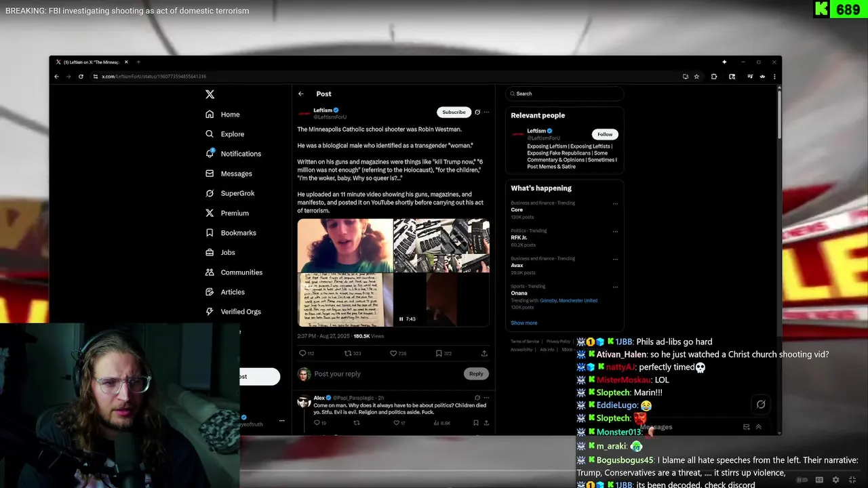Click the site info icon in address bar

(96, 77)
